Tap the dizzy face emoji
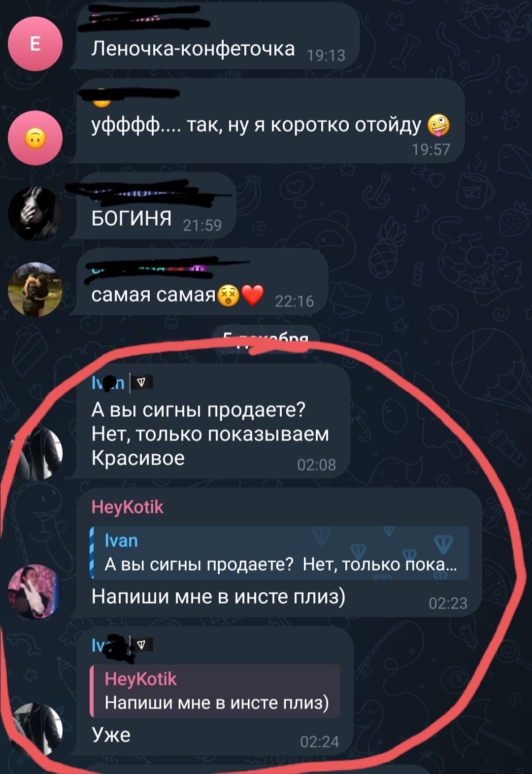 coord(228,295)
